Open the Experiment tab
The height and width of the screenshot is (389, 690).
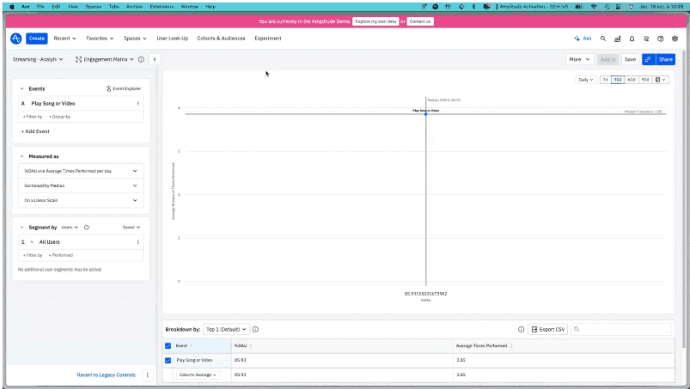[x=268, y=39]
